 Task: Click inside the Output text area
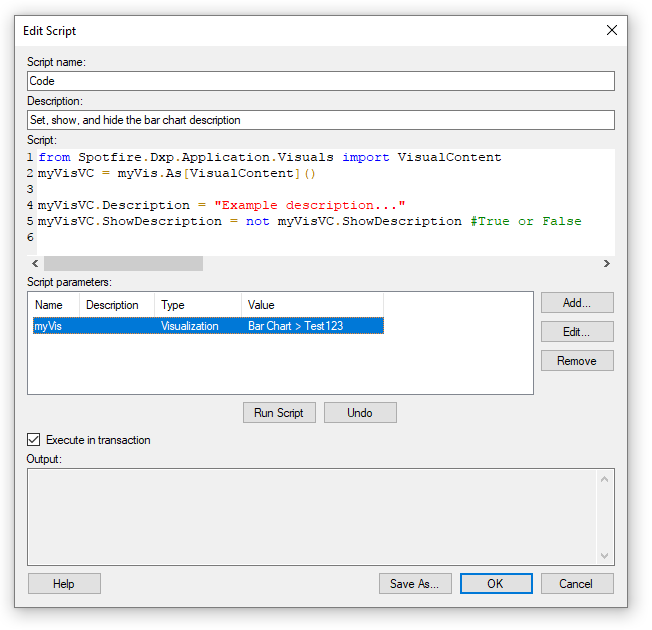312,517
